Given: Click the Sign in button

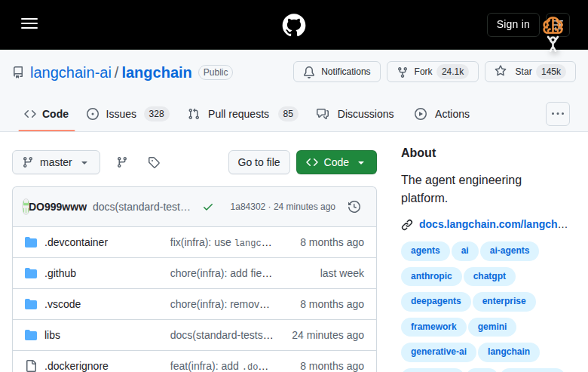Looking at the screenshot, I should pos(513,24).
